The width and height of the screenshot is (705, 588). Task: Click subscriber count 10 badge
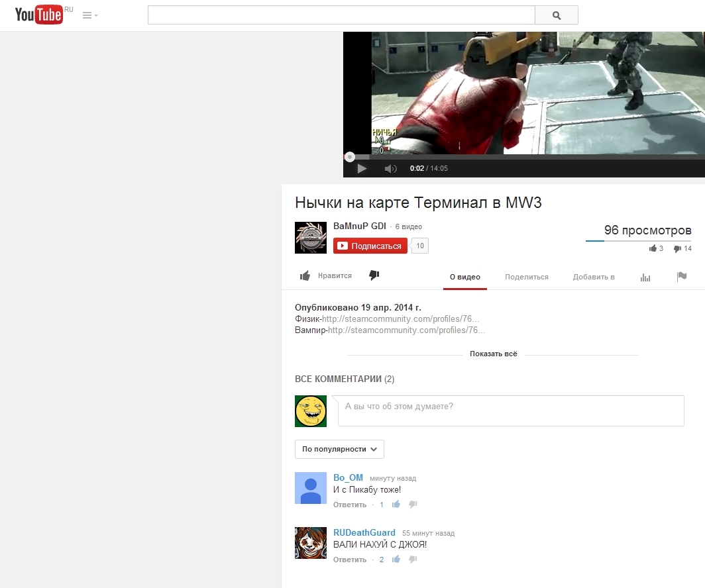click(x=420, y=246)
